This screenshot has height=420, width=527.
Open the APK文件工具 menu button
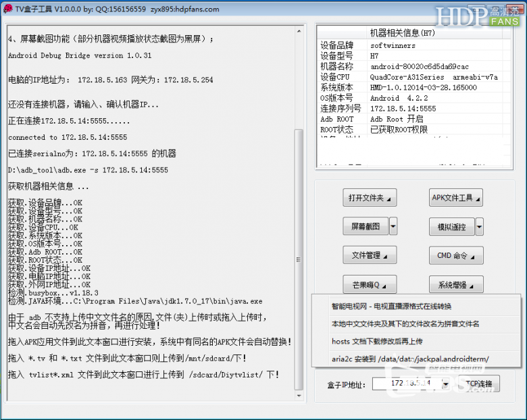pyautogui.click(x=456, y=198)
